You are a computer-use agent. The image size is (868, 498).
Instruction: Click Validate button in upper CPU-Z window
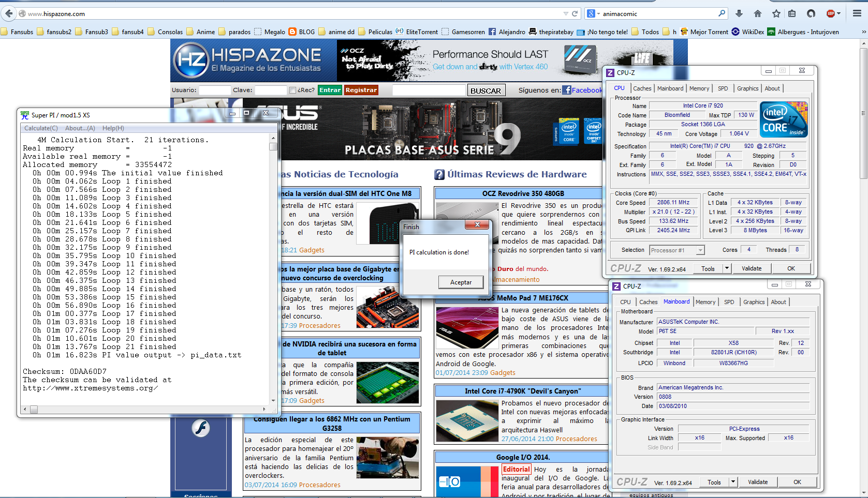752,268
